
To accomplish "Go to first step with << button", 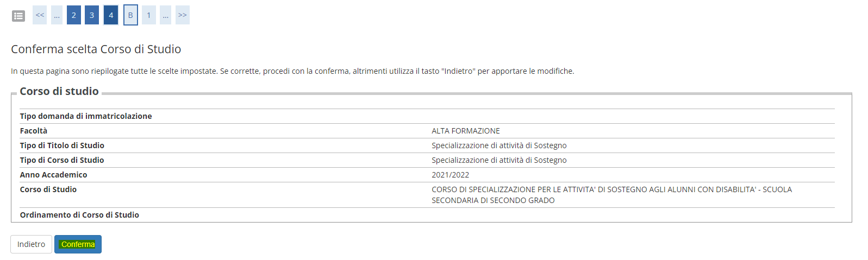I will pos(40,15).
